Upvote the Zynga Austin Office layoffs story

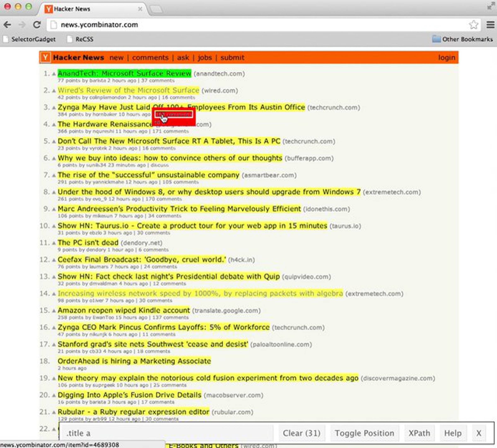(x=54, y=108)
